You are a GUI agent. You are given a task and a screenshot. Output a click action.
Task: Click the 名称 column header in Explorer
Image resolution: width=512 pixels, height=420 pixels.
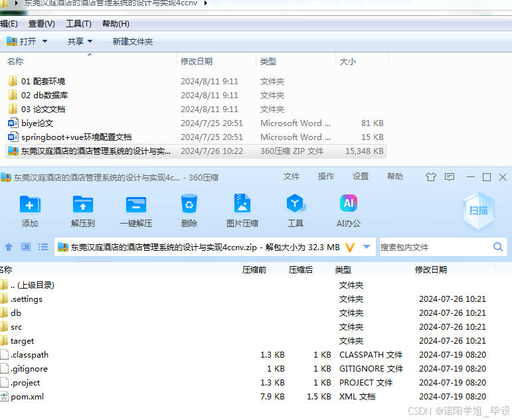15,61
